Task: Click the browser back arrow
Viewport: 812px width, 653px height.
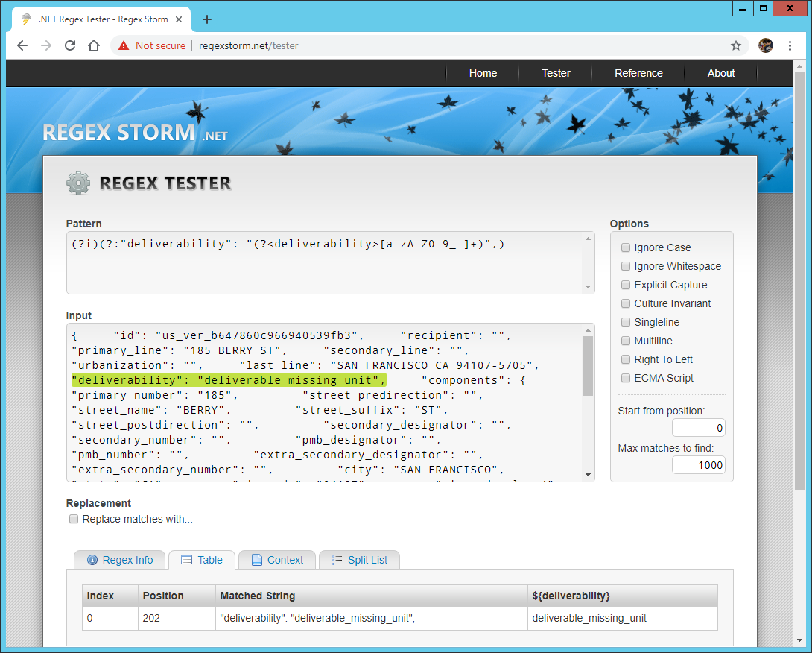Action: (x=22, y=45)
